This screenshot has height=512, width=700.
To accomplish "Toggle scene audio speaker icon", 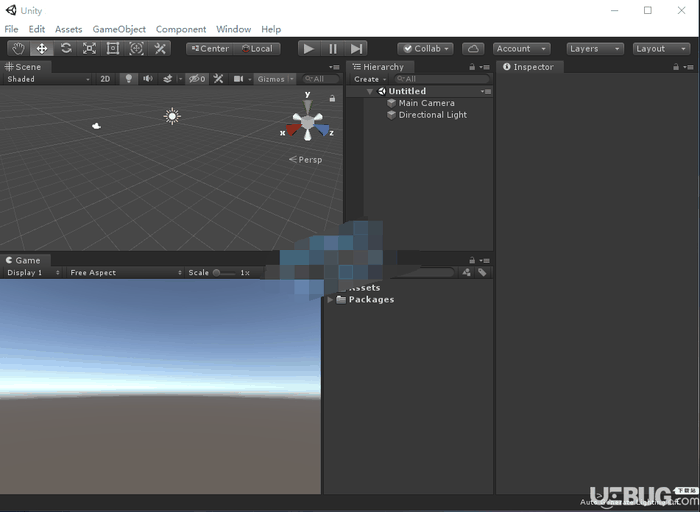I will coord(148,79).
